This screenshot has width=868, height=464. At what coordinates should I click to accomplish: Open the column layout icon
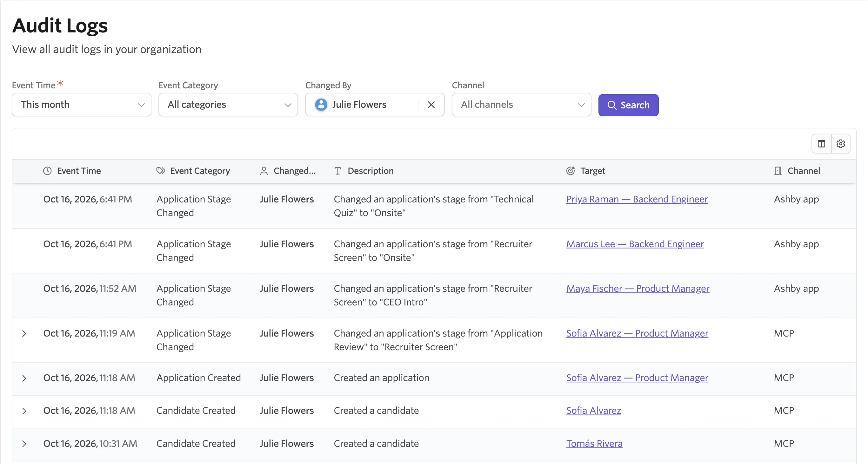[x=822, y=144]
